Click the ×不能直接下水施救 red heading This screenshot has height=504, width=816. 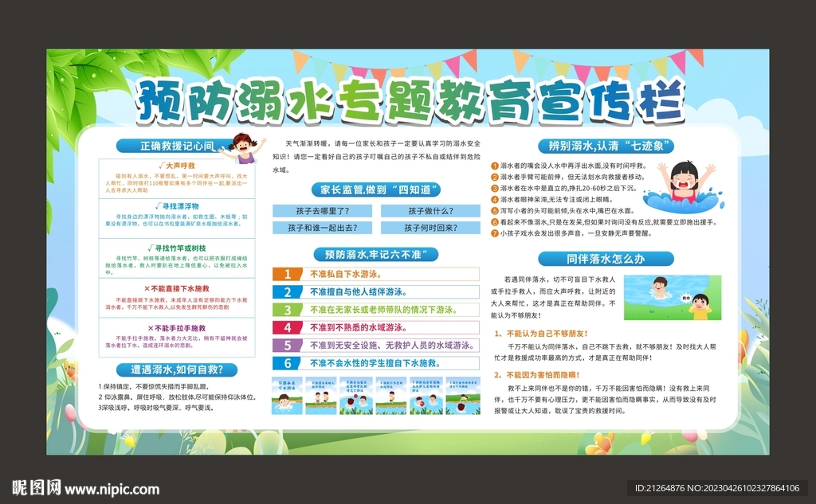click(177, 289)
